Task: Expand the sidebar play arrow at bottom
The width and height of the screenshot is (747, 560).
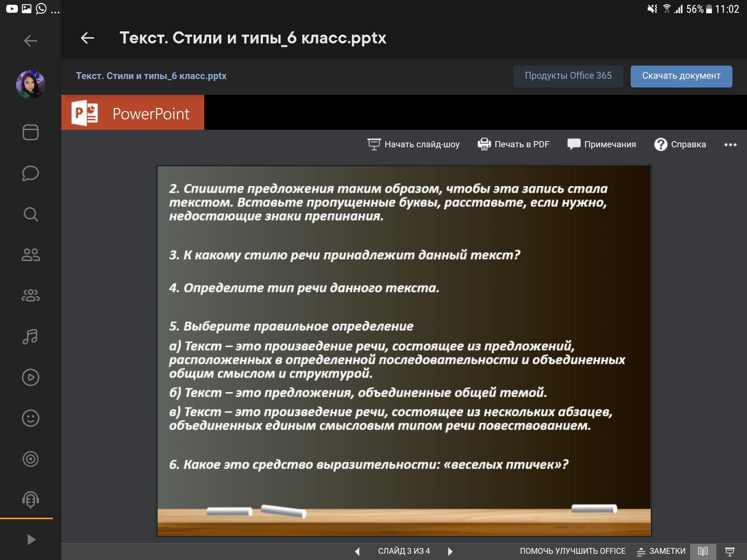Action: click(31, 539)
